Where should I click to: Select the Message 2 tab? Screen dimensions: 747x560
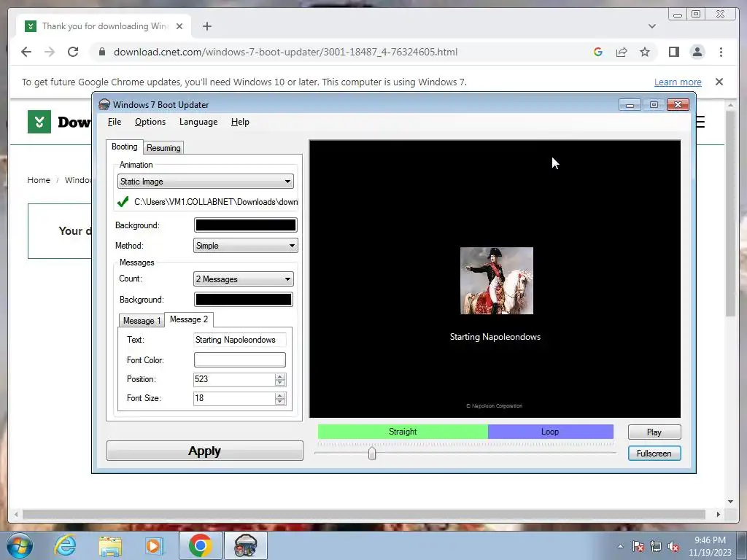(x=189, y=319)
